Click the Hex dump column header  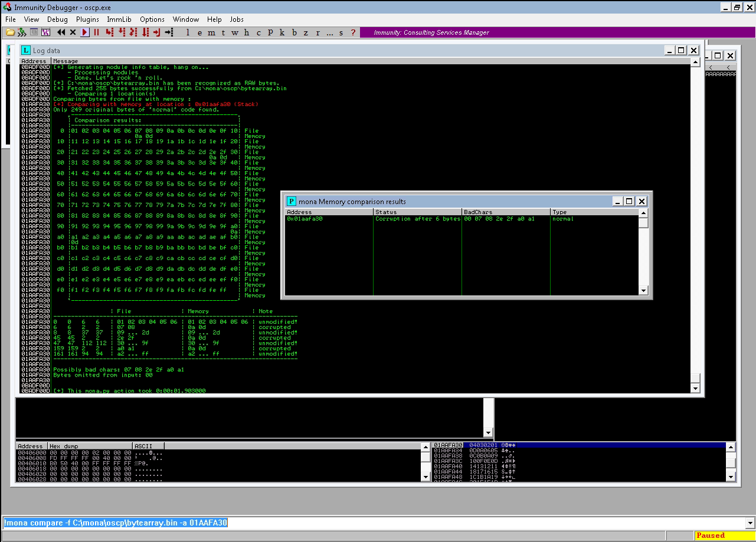[90, 446]
